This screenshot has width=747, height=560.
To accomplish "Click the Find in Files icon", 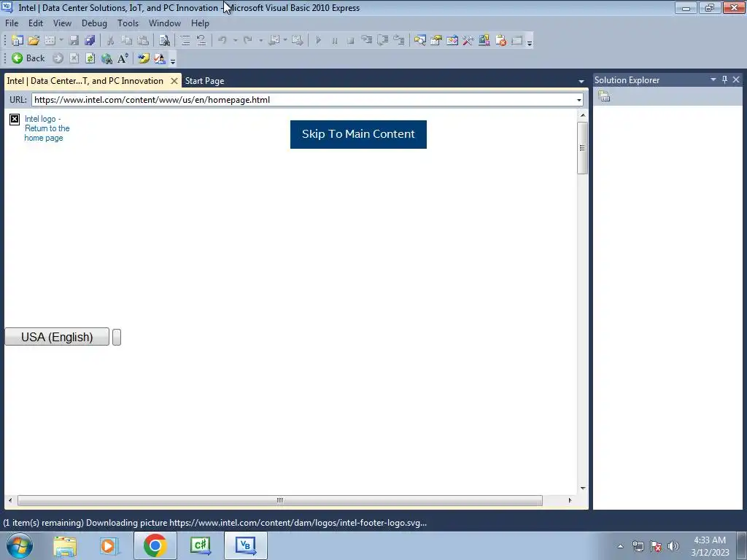I will click(x=164, y=41).
